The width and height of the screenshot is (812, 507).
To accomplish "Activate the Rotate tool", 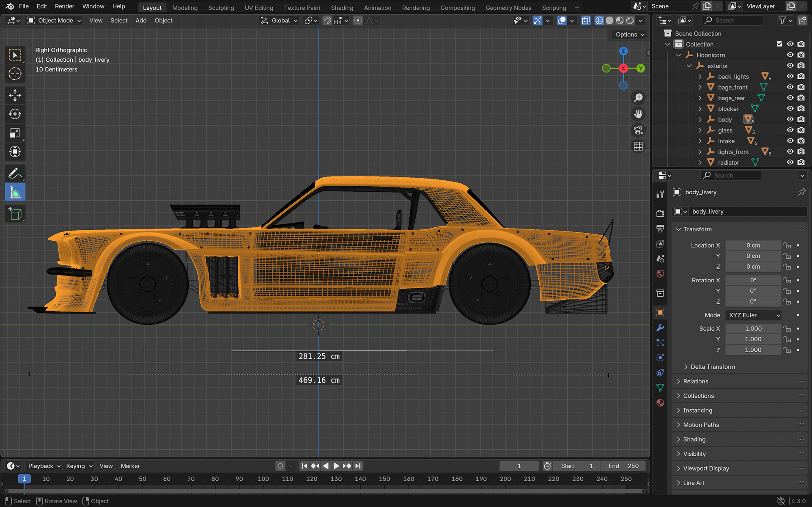I will point(15,114).
